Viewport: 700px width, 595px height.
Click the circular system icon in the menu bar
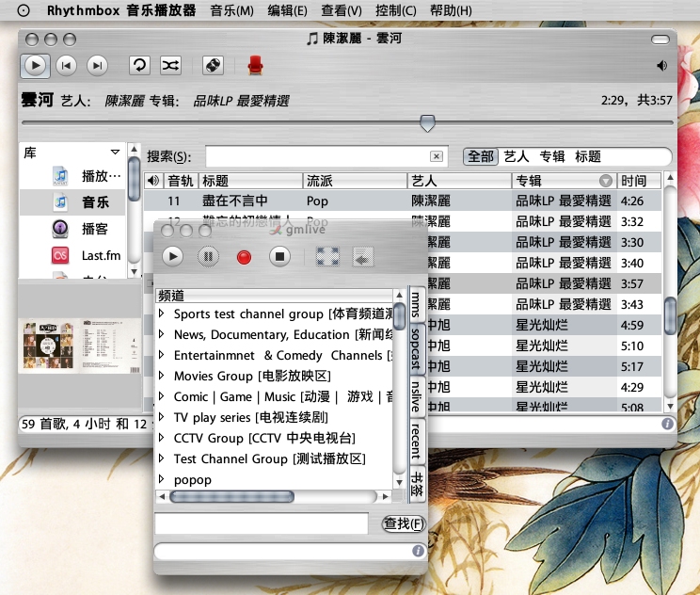click(24, 10)
